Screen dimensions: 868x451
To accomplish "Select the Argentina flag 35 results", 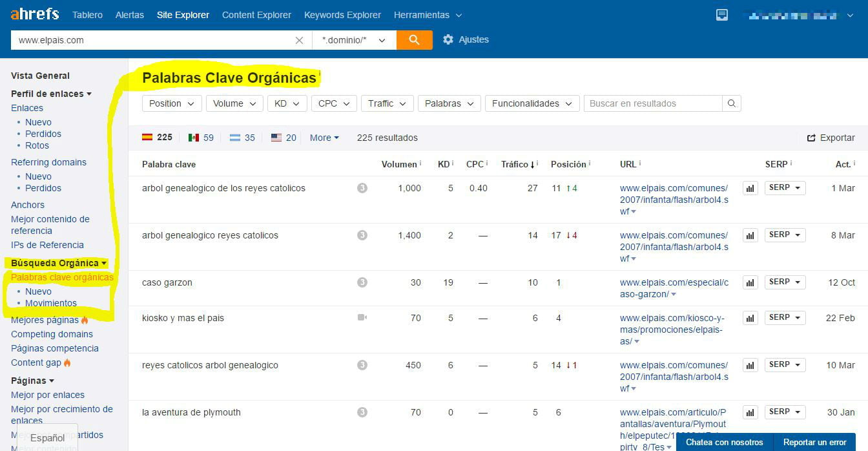I will coord(242,138).
